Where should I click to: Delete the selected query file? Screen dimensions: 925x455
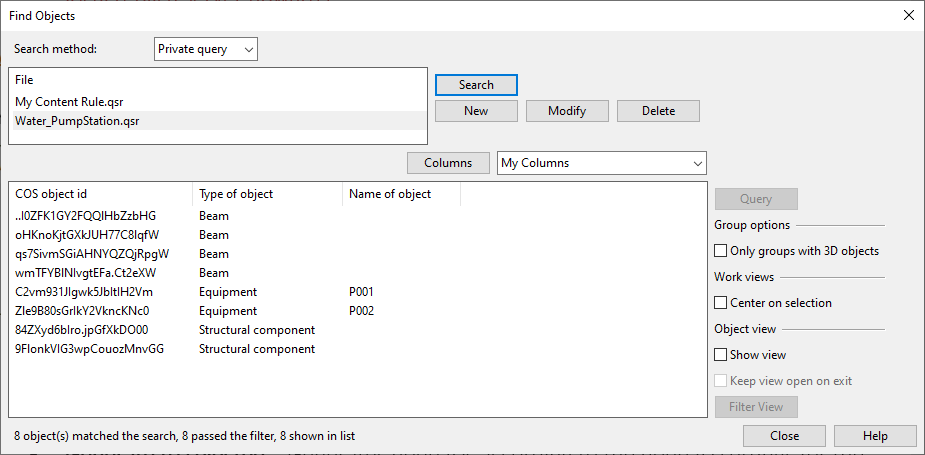[x=658, y=111]
